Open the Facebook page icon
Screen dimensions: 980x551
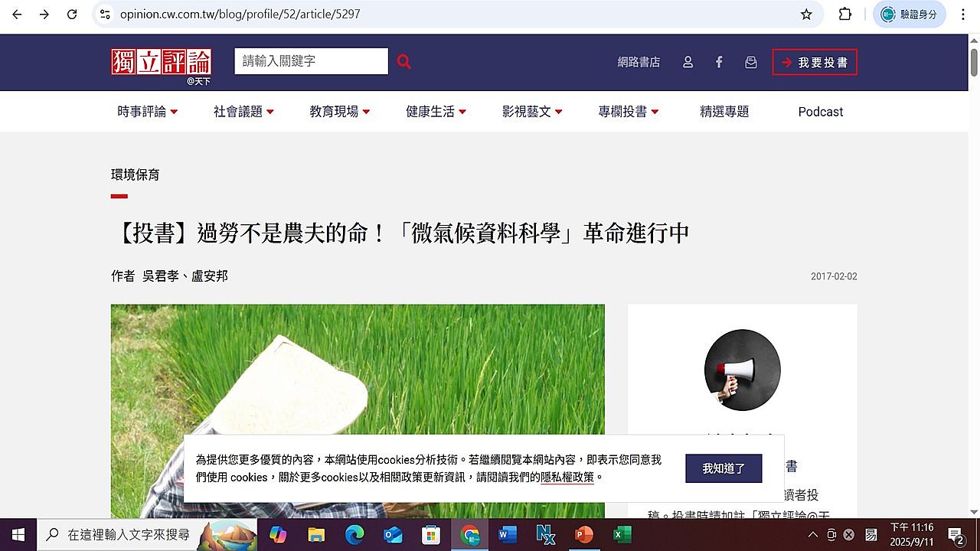pos(719,62)
